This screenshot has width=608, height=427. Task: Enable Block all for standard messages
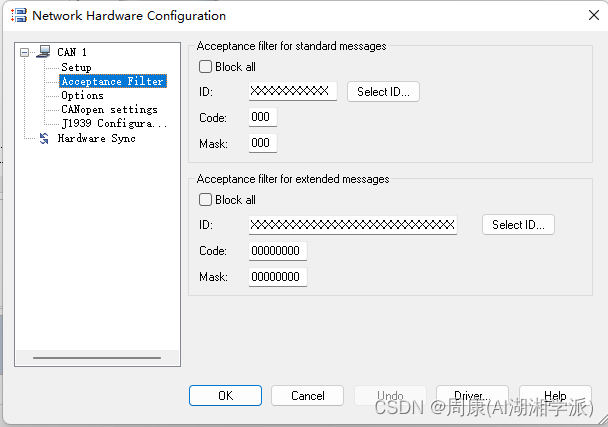coord(205,67)
